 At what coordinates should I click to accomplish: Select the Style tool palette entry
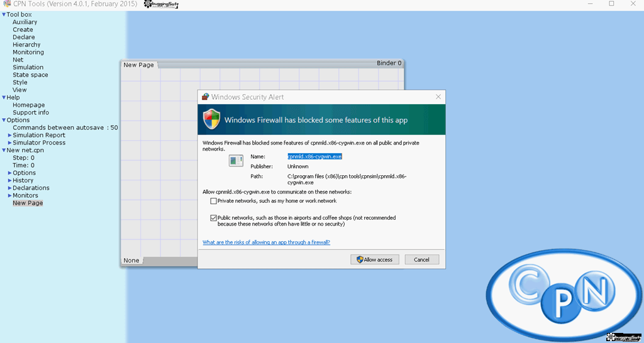click(19, 82)
